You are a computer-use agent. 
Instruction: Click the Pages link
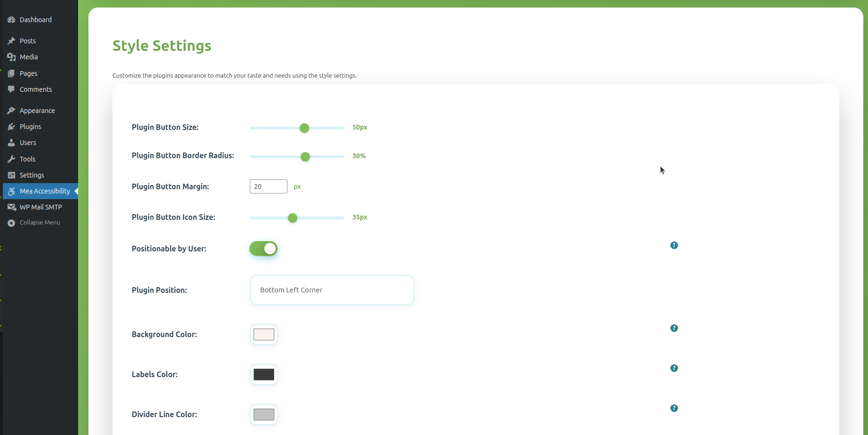(28, 73)
